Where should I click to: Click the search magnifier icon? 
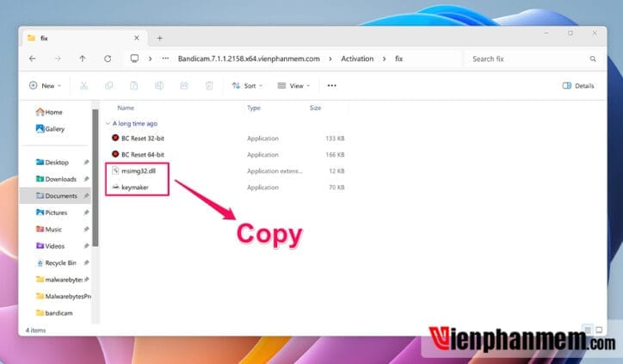[593, 59]
